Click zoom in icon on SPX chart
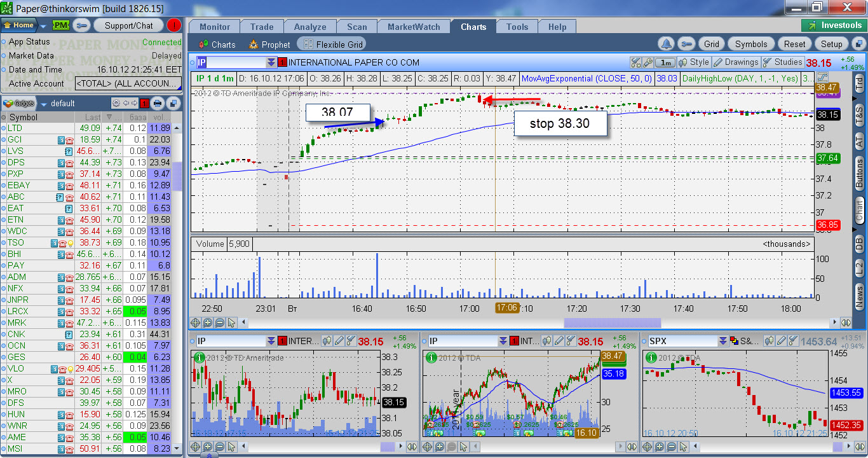Screen dimensions: 868x458 pyautogui.click(x=660, y=447)
